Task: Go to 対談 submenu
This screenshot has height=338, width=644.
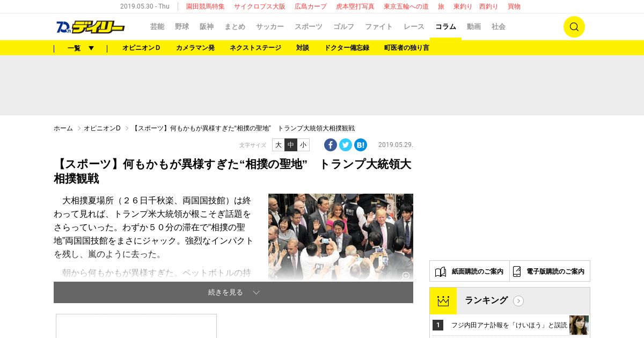Action: click(x=303, y=48)
